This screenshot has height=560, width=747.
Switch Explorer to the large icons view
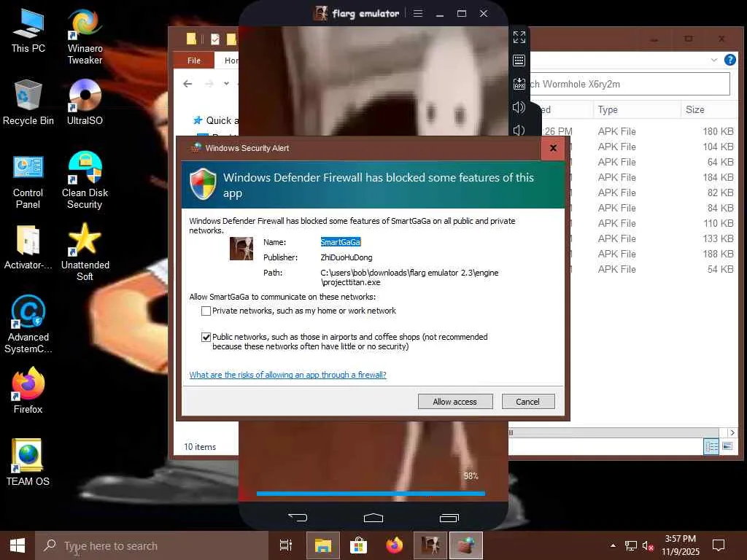click(x=727, y=446)
